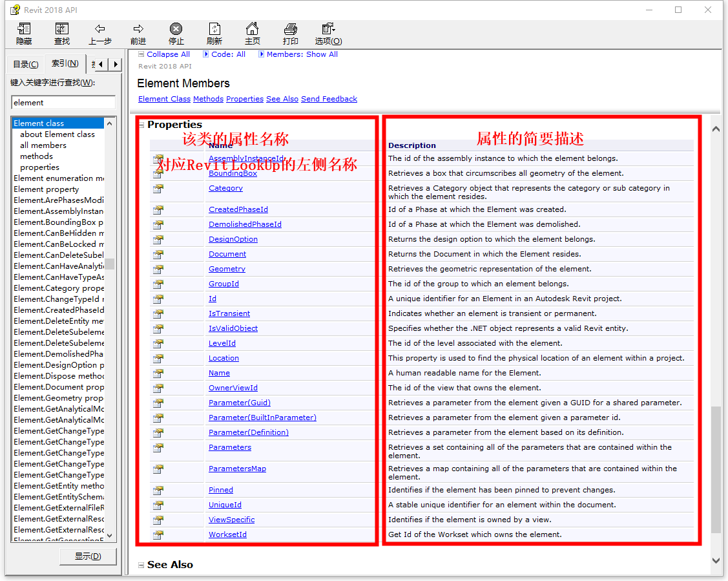Click the property icon beside Document
The image size is (728, 581).
[x=158, y=255]
